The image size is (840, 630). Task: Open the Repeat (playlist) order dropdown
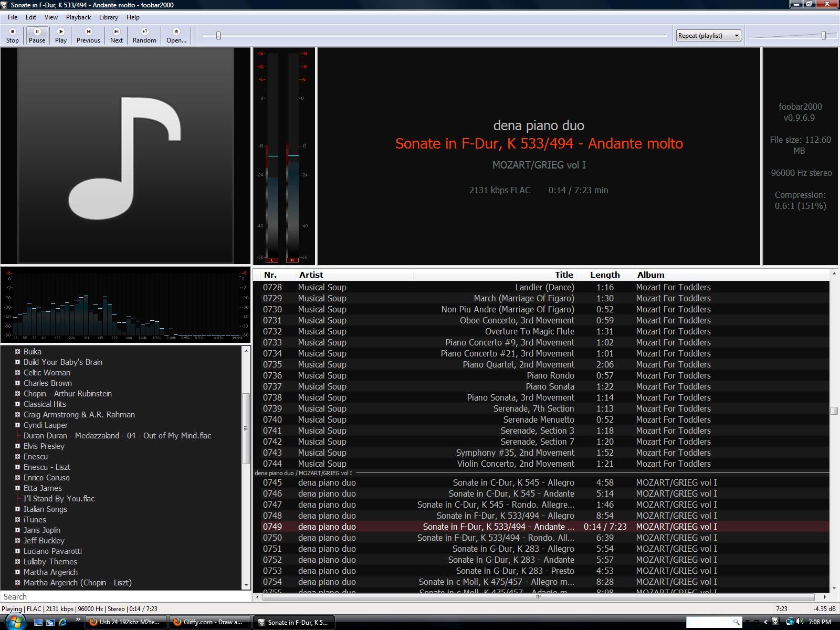(708, 36)
